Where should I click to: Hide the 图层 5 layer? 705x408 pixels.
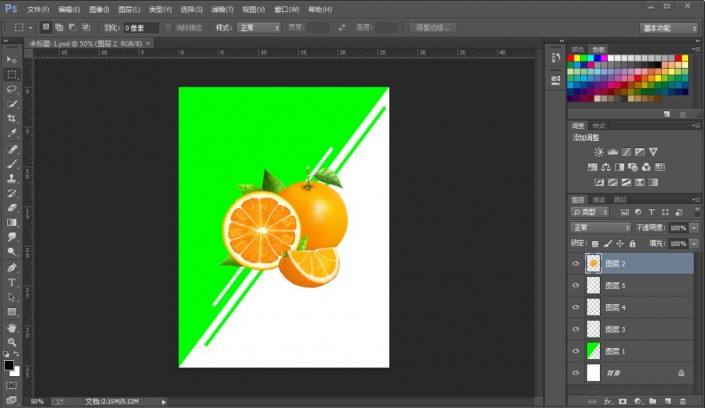pos(576,286)
